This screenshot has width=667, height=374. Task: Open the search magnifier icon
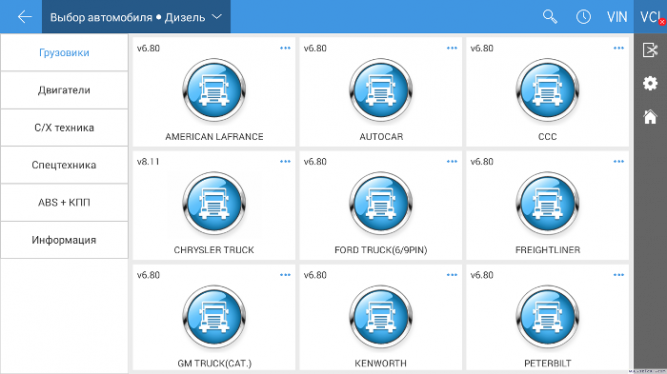[550, 17]
